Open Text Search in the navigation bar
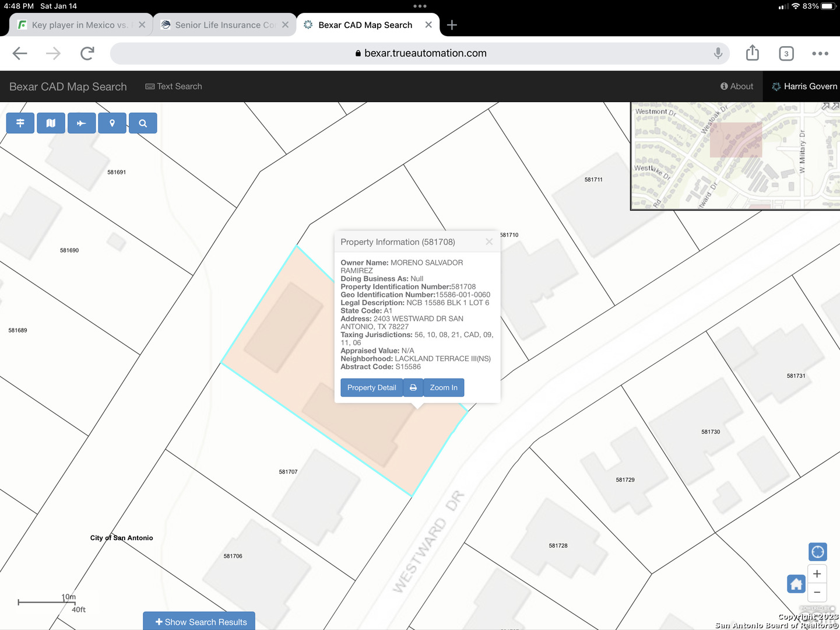 point(174,86)
